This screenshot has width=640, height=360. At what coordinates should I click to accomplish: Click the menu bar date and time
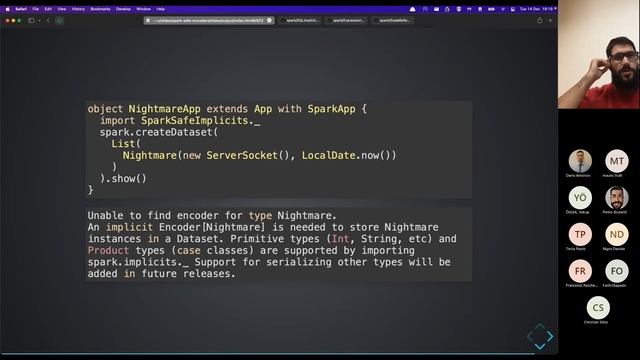(x=536, y=9)
